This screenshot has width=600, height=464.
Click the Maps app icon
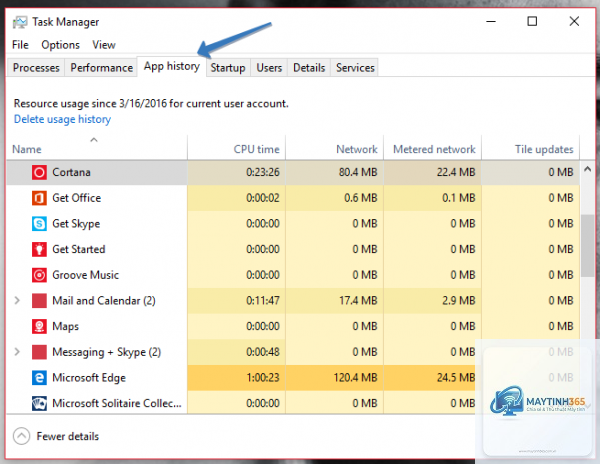tap(39, 326)
